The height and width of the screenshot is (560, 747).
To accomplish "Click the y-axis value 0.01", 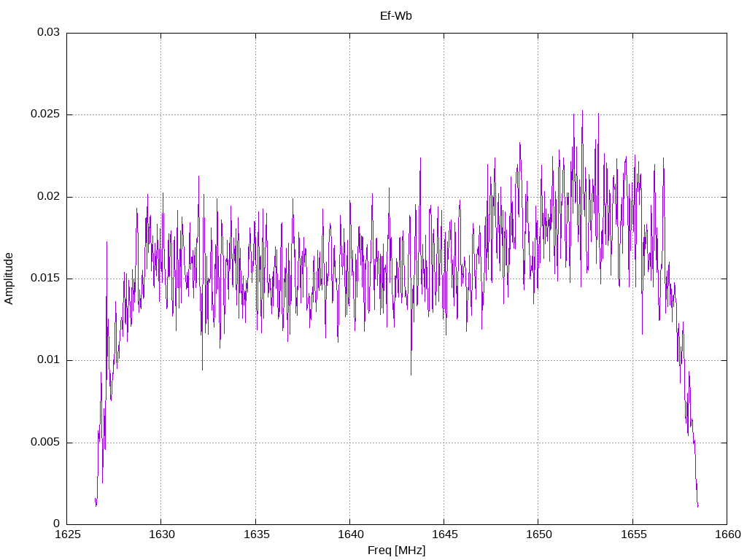I will (49, 360).
